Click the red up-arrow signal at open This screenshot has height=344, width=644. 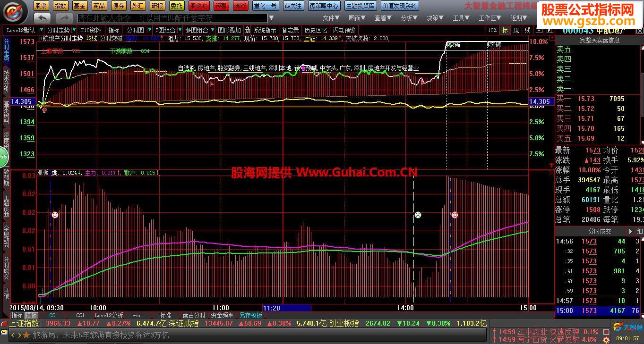pos(44,110)
